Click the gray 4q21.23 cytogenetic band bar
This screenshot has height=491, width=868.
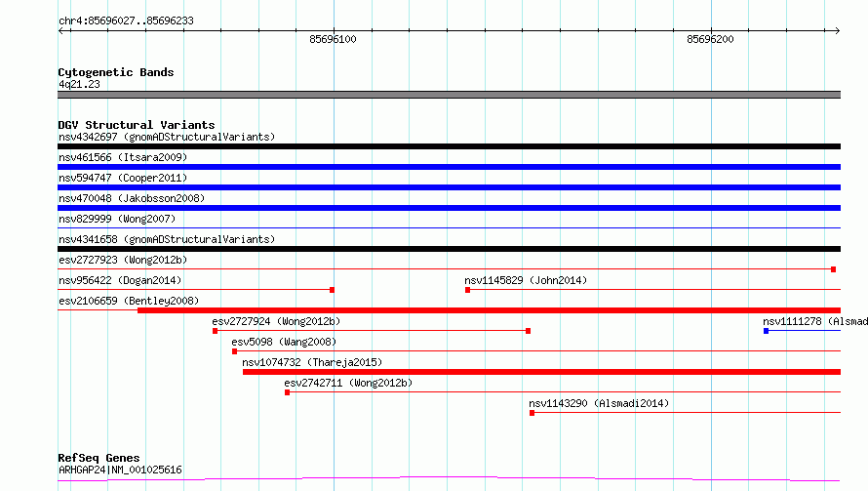click(x=449, y=95)
